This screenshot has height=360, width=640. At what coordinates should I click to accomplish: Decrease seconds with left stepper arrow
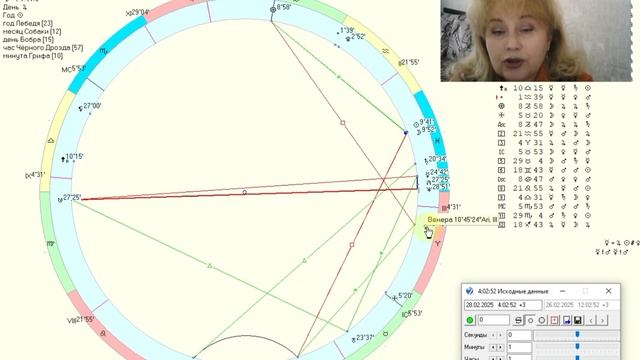click(x=493, y=335)
